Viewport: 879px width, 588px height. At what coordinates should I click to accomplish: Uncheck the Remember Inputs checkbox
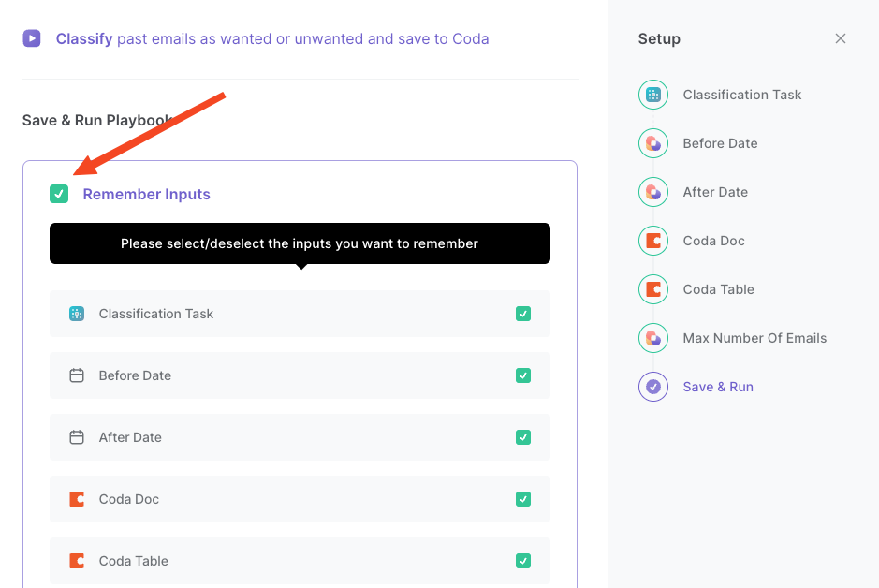coord(59,194)
